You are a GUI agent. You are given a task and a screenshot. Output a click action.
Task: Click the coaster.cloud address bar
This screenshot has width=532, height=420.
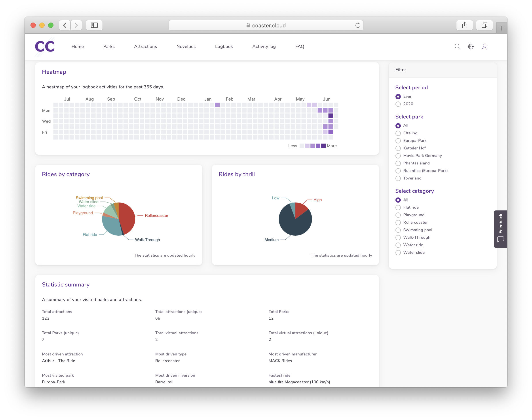point(266,25)
